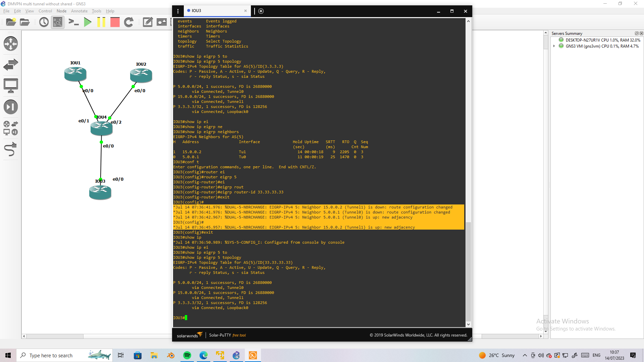Show hidden icons in system tray
The image size is (644, 362).
(525, 355)
